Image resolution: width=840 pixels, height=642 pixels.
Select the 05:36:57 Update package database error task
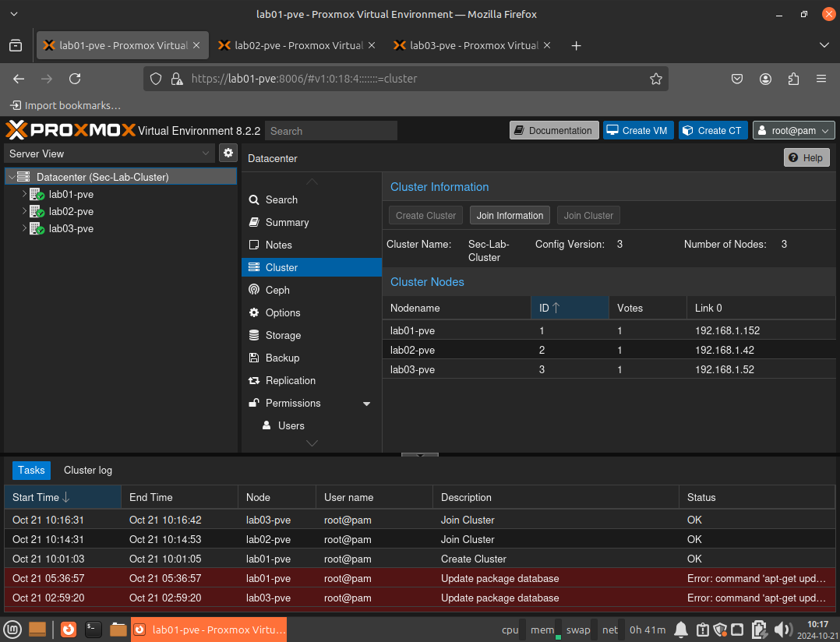click(419, 578)
